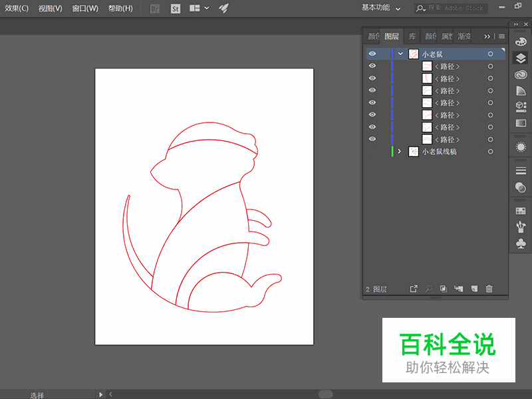532x399 pixels.
Task: Select the Color panel icon in right dock
Action: pyautogui.click(x=521, y=42)
